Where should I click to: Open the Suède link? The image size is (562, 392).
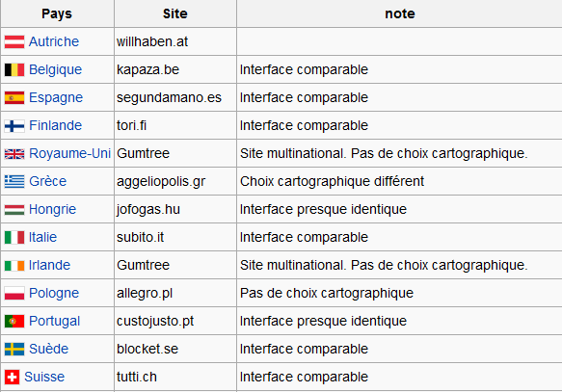[48, 349]
